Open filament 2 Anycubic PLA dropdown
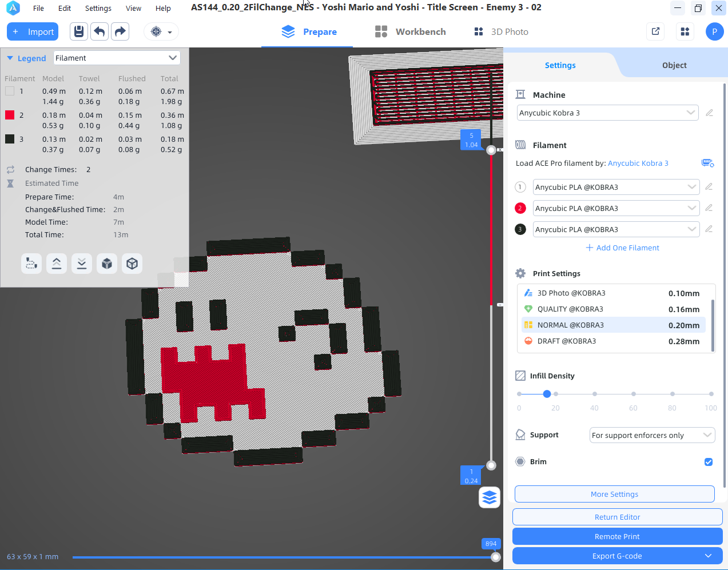 pos(616,208)
